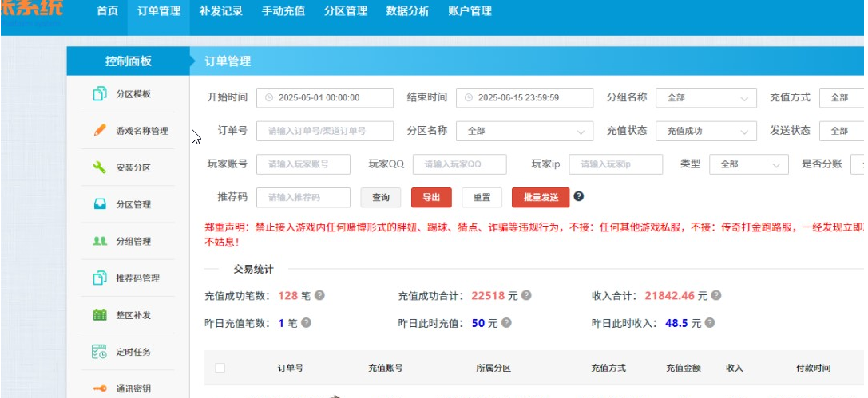Click the 充值方式 table column header
This screenshot has width=868, height=398.
tap(608, 368)
